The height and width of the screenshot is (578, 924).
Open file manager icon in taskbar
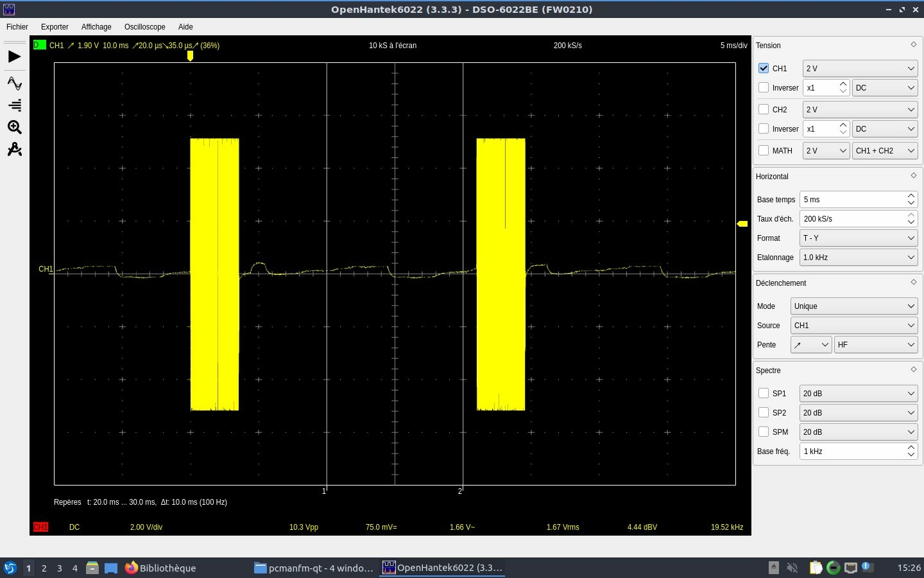click(x=92, y=568)
